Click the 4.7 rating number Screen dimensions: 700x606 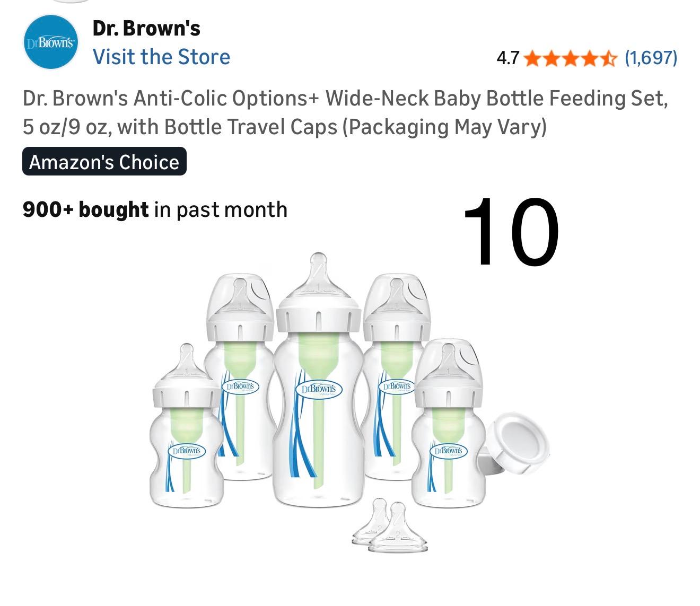click(x=507, y=58)
